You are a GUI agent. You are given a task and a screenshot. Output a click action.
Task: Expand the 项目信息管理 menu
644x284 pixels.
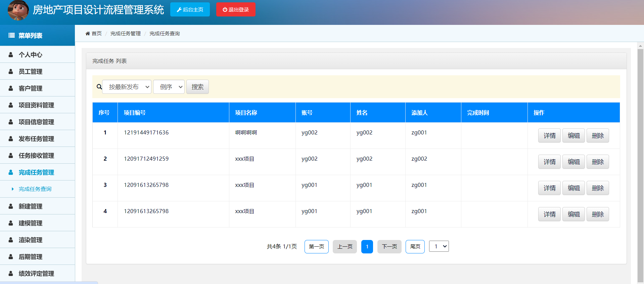point(37,122)
